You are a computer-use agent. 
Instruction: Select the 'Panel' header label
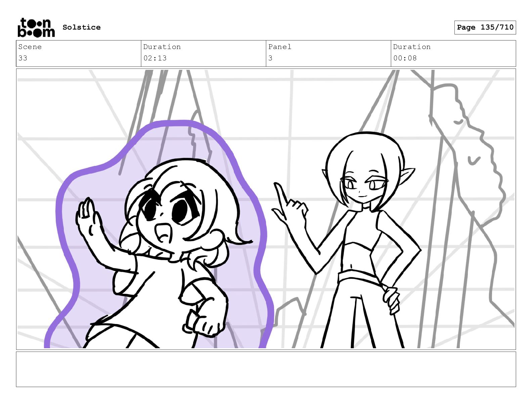tap(280, 47)
